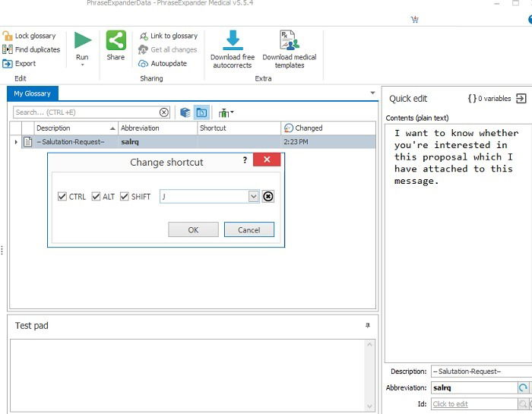This screenshot has width=532, height=414.
Task: Click the Contents plain text editor
Action: (458, 243)
